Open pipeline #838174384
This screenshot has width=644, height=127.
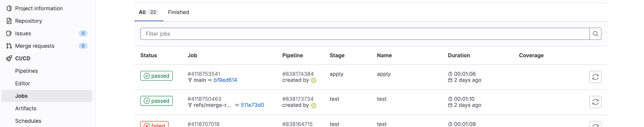(298, 74)
